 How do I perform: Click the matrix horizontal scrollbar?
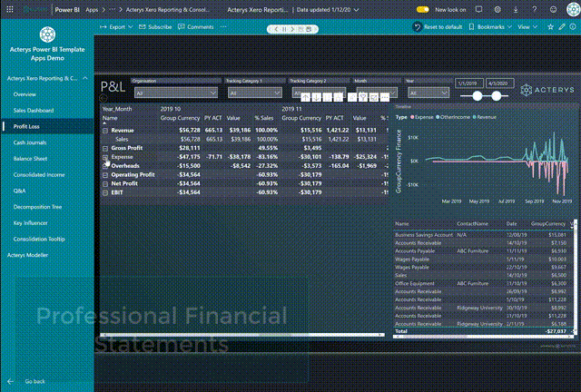coord(242,335)
